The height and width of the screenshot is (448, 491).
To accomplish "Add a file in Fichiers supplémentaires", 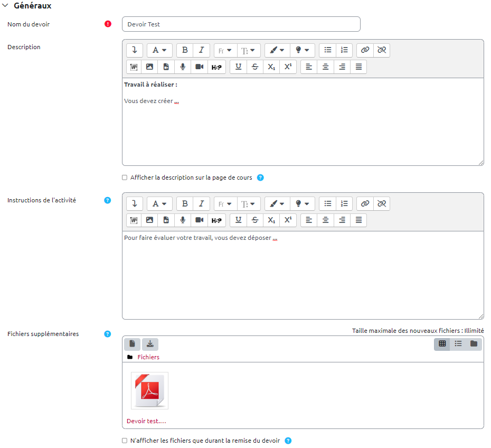I will [x=132, y=344].
